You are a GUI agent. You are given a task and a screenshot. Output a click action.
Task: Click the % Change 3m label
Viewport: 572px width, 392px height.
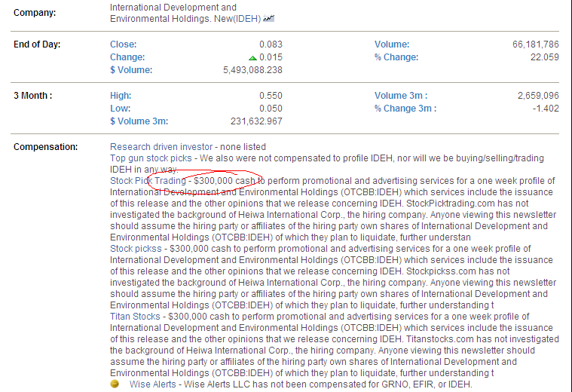tap(405, 109)
